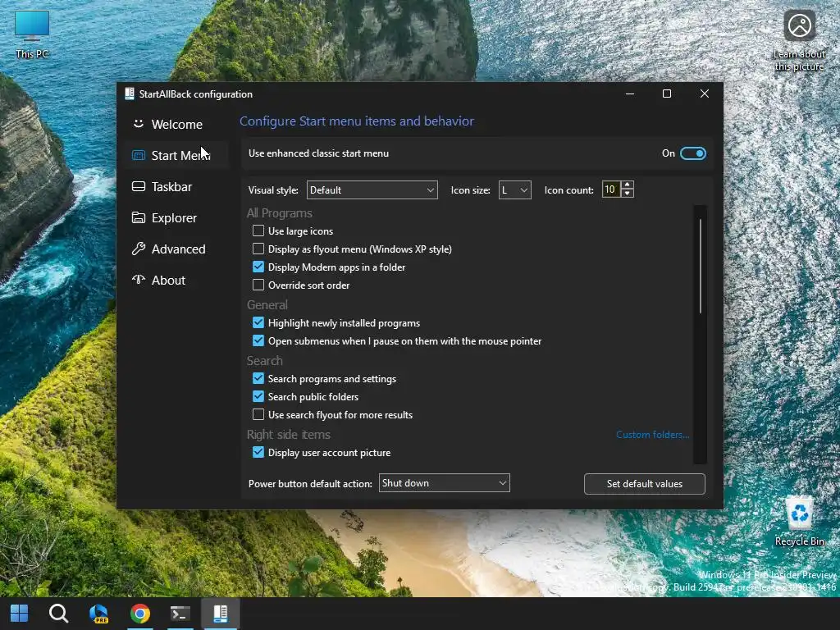
Task: Uncheck Display Modern apps in a folder
Action: (x=258, y=267)
